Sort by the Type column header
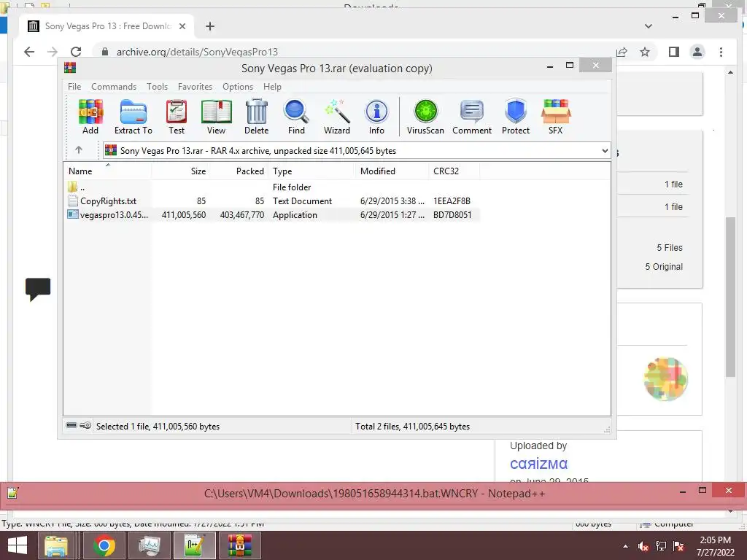747x560 pixels. pyautogui.click(x=312, y=171)
